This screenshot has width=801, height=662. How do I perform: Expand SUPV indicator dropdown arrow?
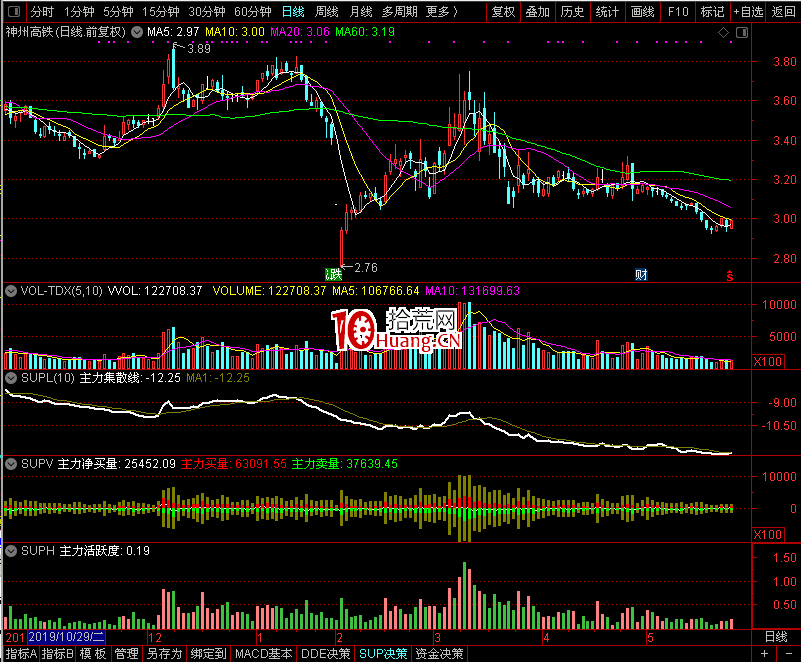click(x=11, y=464)
